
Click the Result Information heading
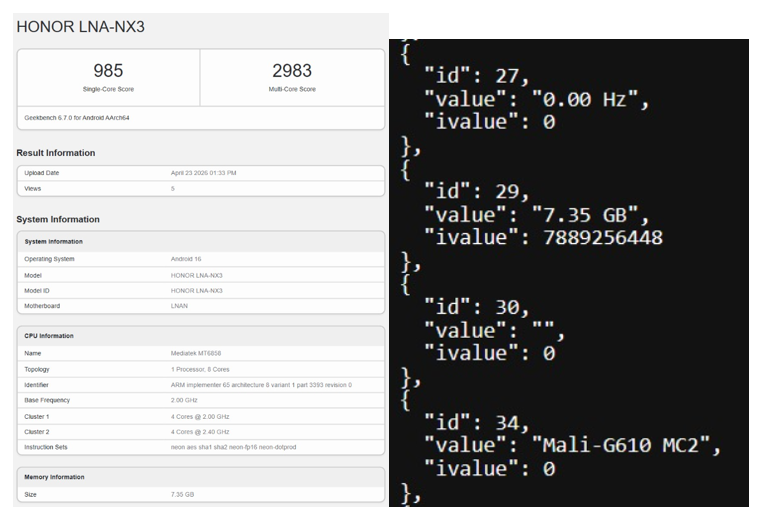pos(56,153)
